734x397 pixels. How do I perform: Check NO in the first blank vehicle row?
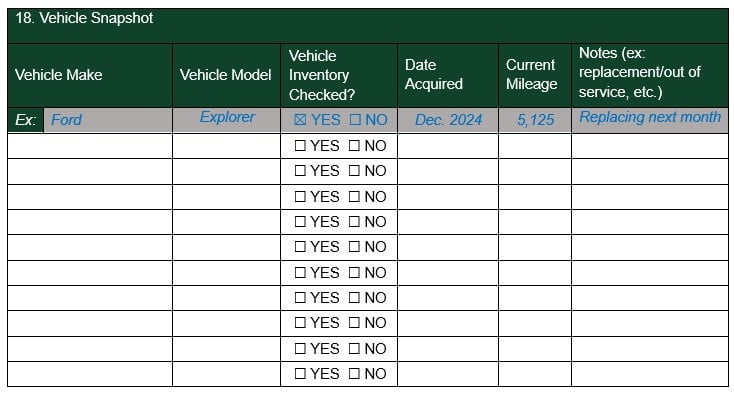[354, 146]
